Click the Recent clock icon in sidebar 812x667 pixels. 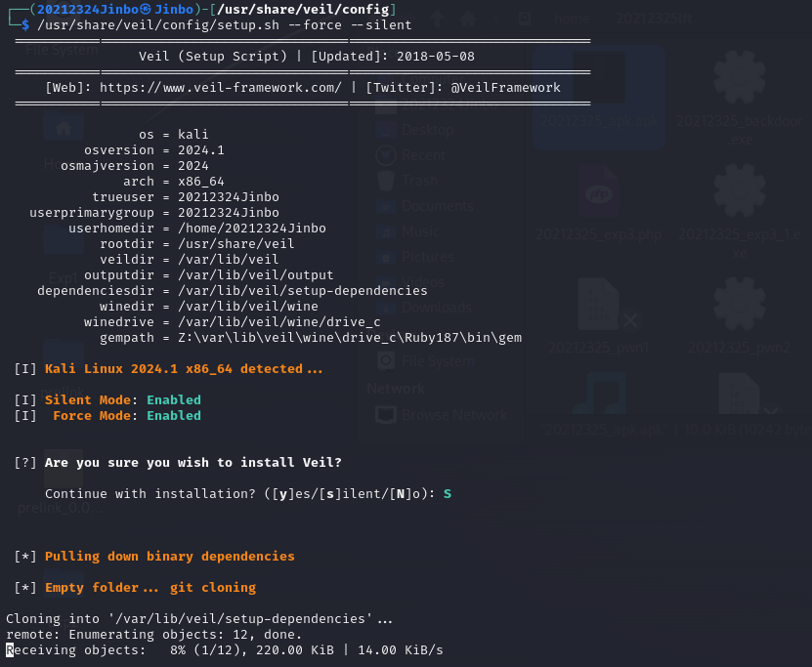pos(386,155)
